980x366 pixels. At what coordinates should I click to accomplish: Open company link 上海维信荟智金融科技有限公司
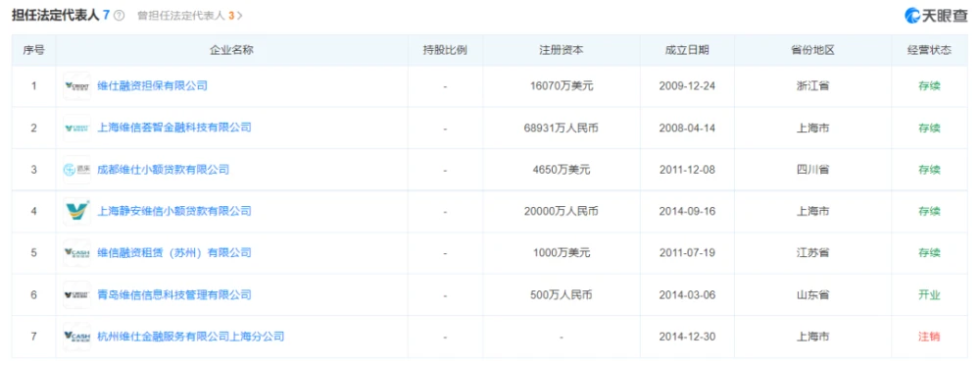(x=174, y=128)
